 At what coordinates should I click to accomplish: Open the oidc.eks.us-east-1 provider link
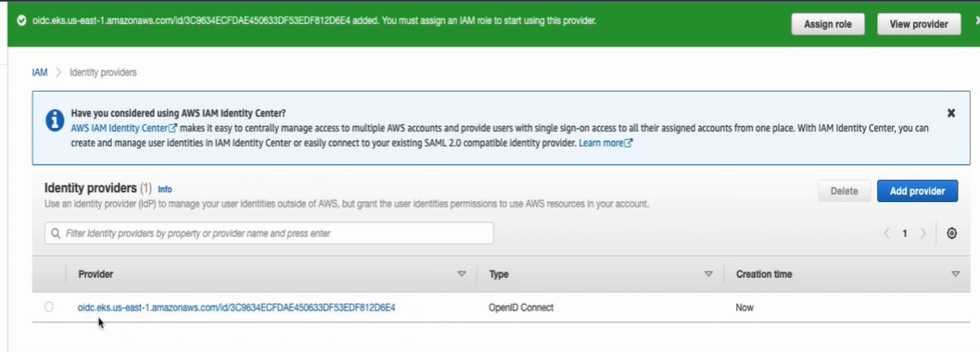[236, 308]
